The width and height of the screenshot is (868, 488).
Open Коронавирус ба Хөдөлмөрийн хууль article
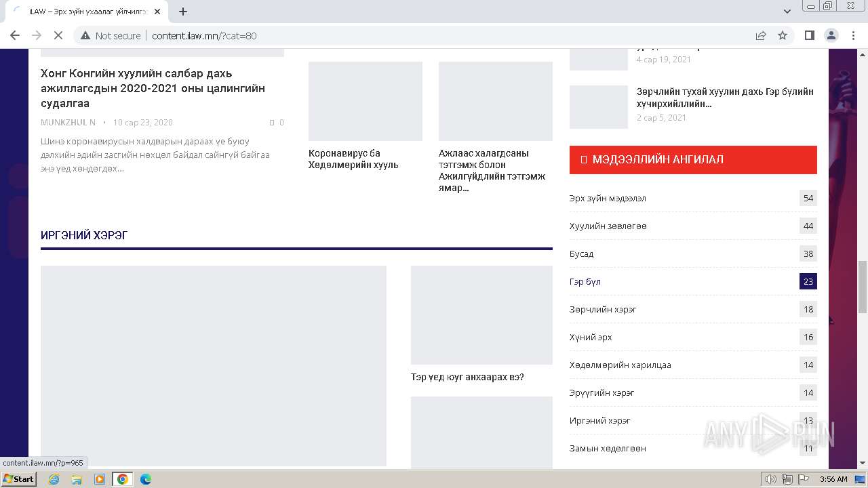(353, 159)
